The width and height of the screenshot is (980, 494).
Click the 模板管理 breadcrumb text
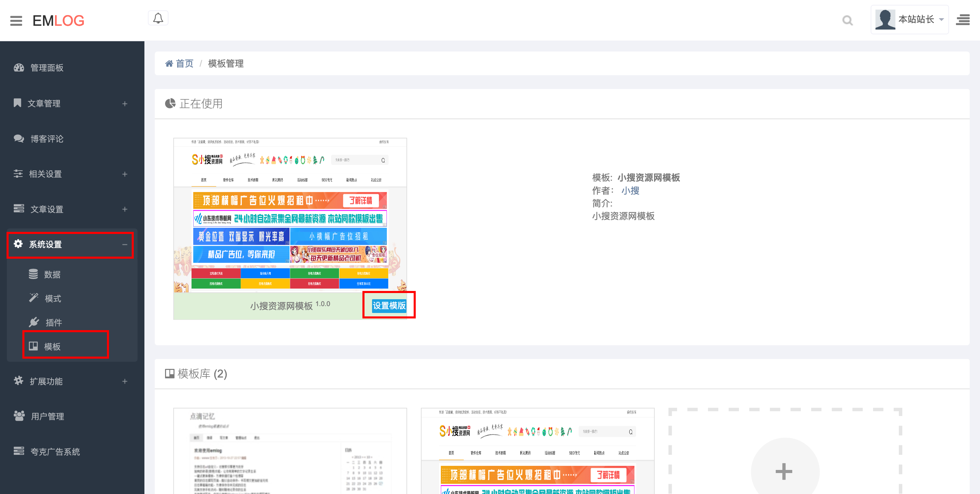click(226, 64)
